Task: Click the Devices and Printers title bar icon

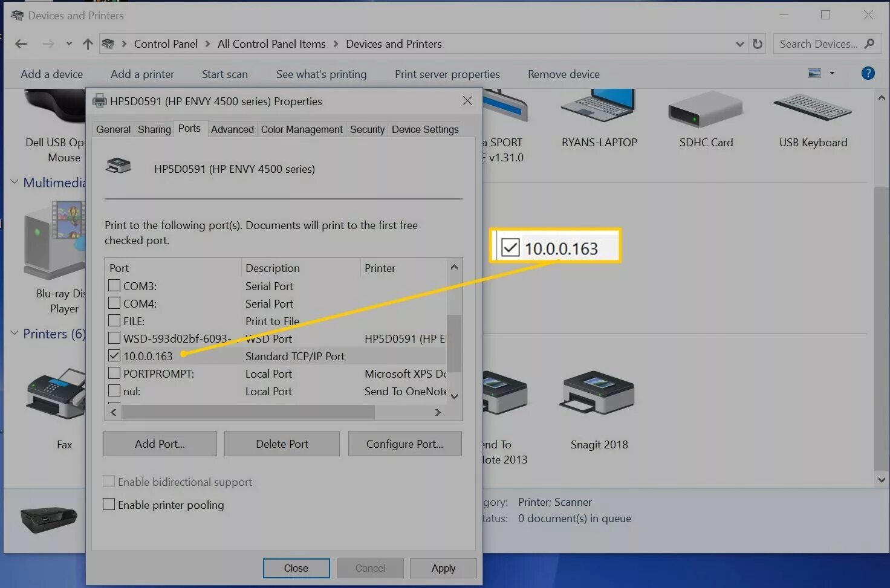Action: click(17, 15)
